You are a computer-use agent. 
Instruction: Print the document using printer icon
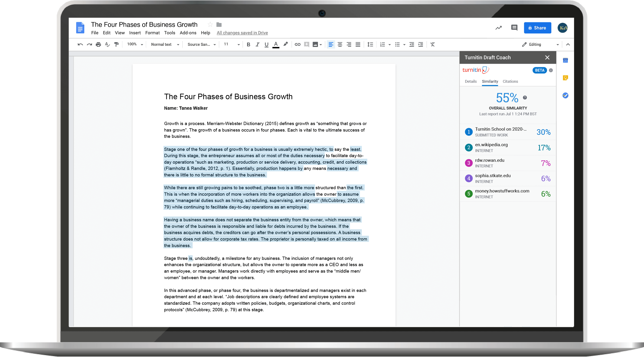point(98,45)
